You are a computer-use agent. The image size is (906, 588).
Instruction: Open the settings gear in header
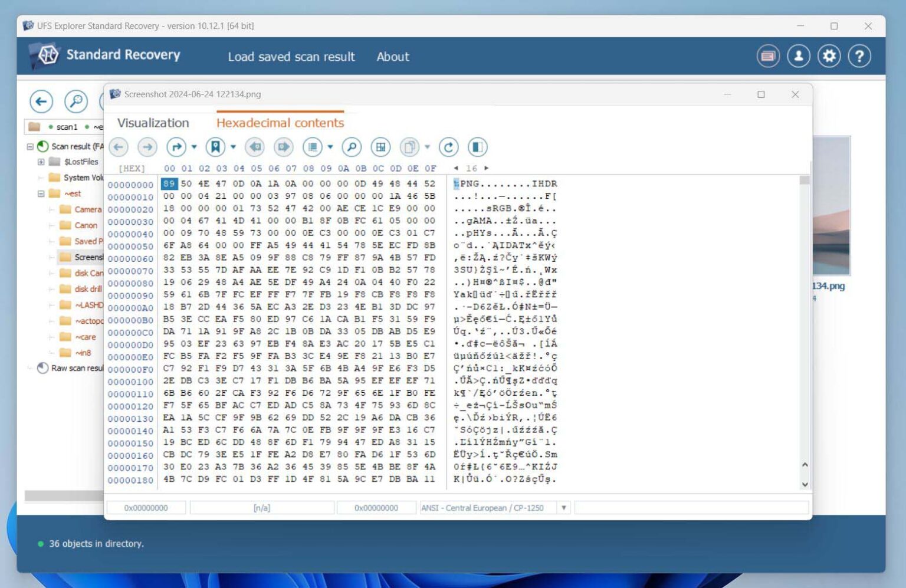point(829,56)
